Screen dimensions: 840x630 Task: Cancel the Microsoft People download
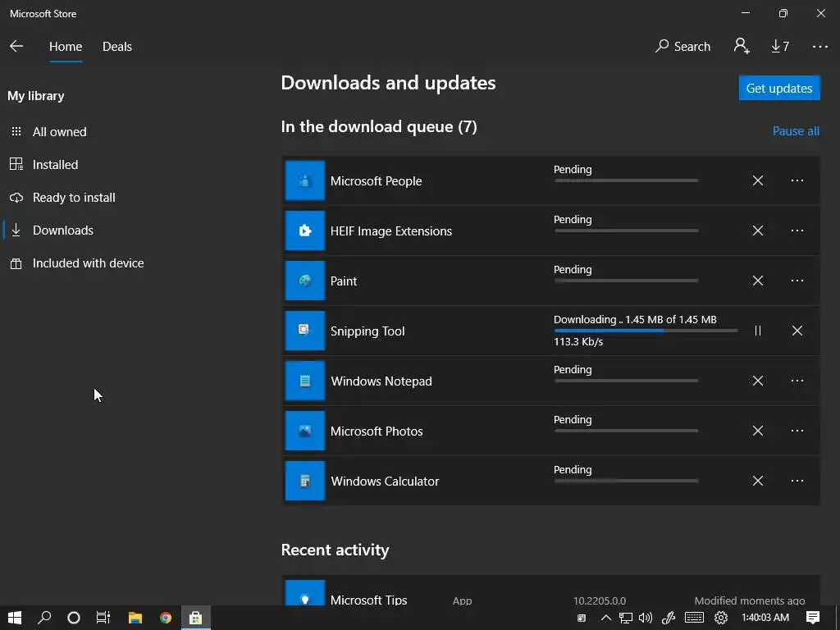coord(757,180)
